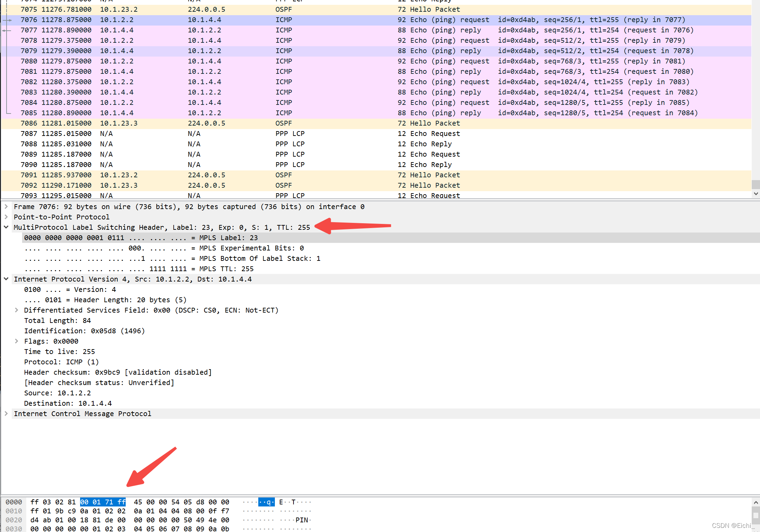Expand the Frame 7076 details row

click(6, 207)
